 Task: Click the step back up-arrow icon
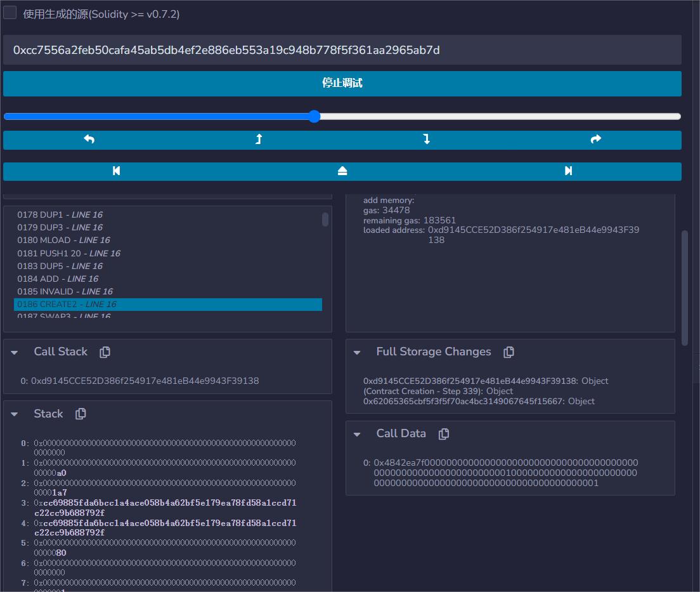[258, 140]
